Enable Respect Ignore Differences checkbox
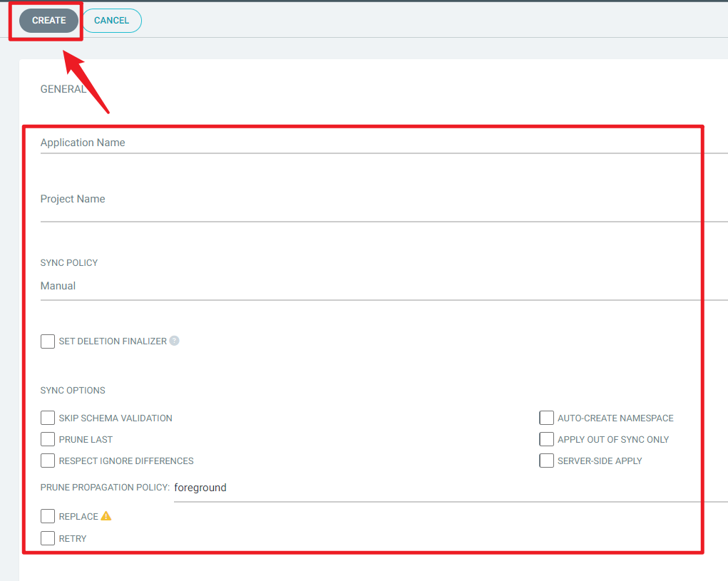728x581 pixels. coord(47,461)
